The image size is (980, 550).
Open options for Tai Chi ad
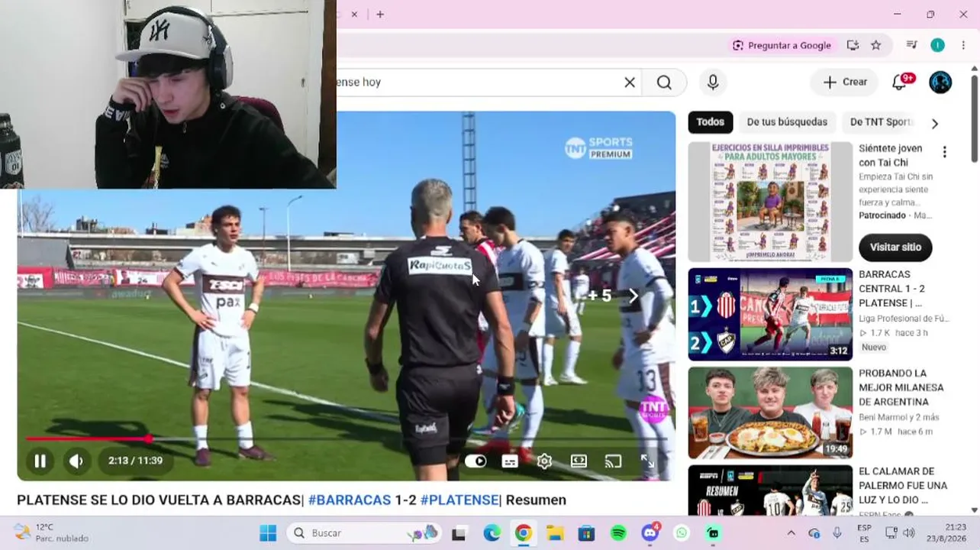pyautogui.click(x=945, y=152)
